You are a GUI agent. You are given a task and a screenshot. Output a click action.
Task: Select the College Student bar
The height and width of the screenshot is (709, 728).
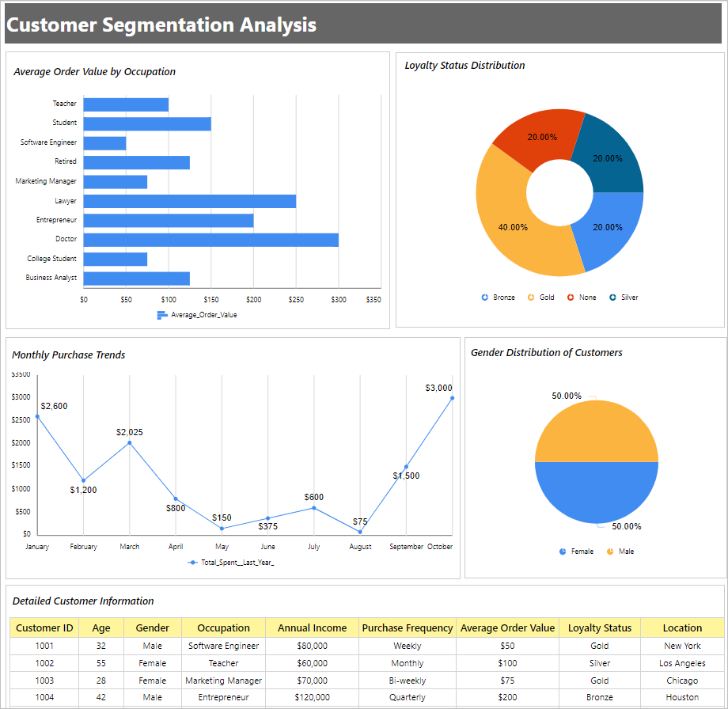[116, 259]
